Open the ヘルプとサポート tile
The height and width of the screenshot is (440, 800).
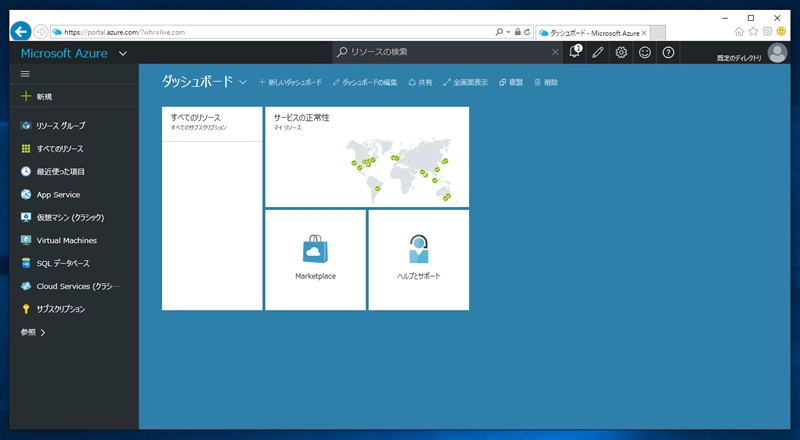(419, 260)
